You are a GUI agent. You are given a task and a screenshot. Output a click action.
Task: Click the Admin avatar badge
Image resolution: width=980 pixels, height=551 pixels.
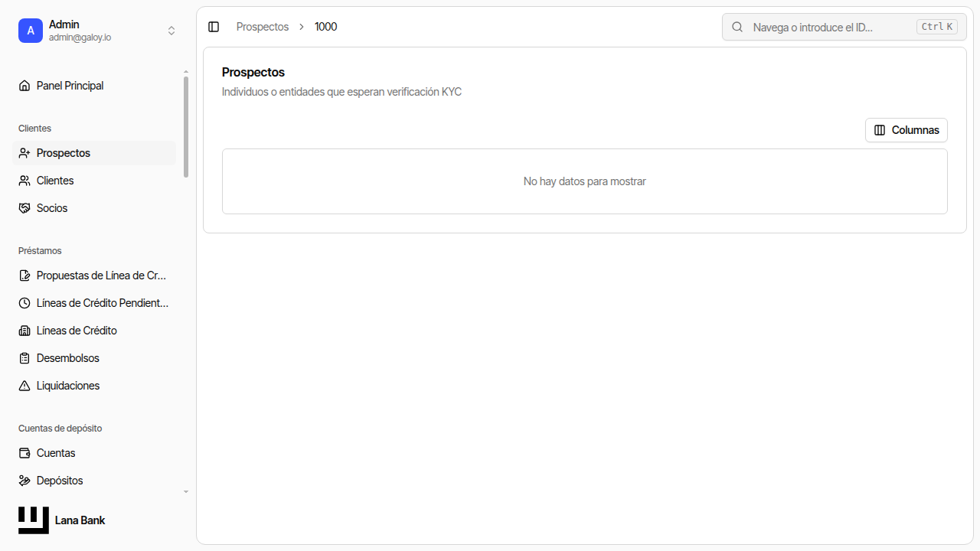(x=31, y=31)
